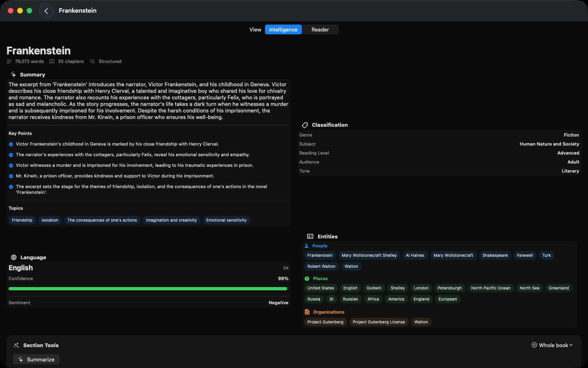Click the Walton tag under Organizations
This screenshot has width=588, height=368.
(x=421, y=322)
